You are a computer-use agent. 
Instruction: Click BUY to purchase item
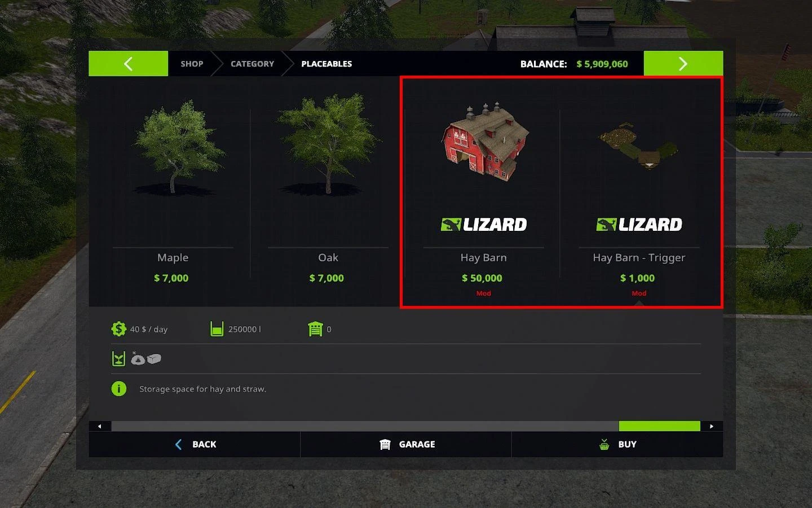click(617, 444)
